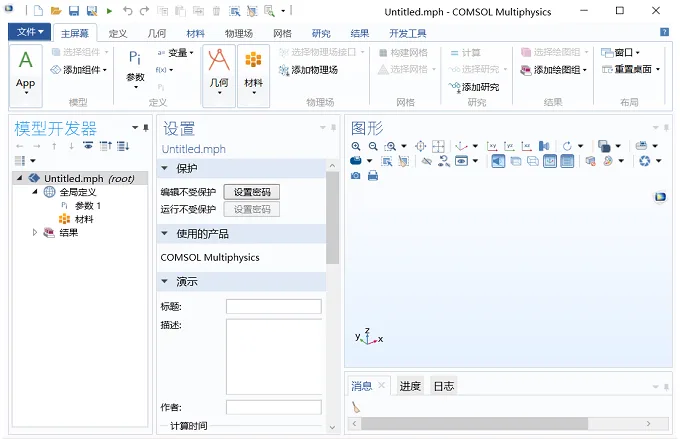The height and width of the screenshot is (439, 680).
Task: Switch to the yz view
Action: click(x=510, y=146)
